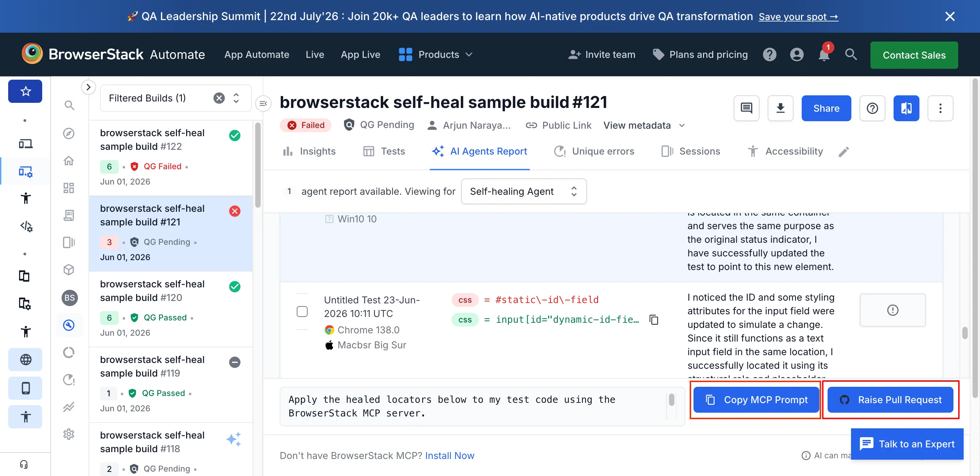Screen dimensions: 980x476
Task: Click the navbar search magnifier icon
Action: 851,54
